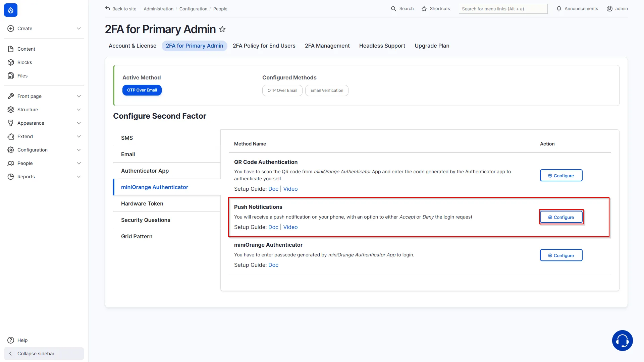Go to the Headless Support tab
Screen dimensions: 644x362
click(382, 46)
